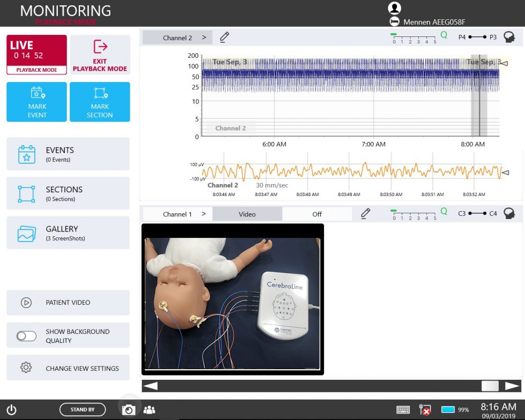This screenshot has height=420, width=525.
Task: Click the Stand By toggle button
Action: click(82, 409)
